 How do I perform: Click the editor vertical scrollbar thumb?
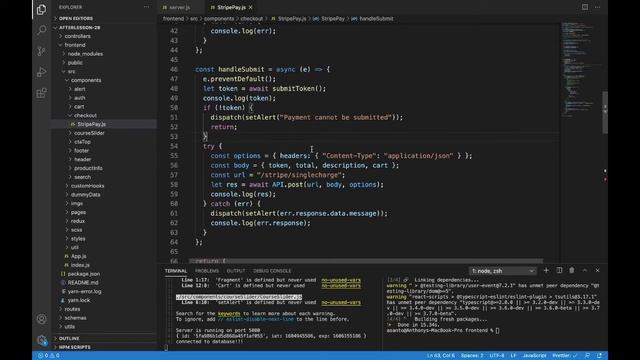pos(605,112)
